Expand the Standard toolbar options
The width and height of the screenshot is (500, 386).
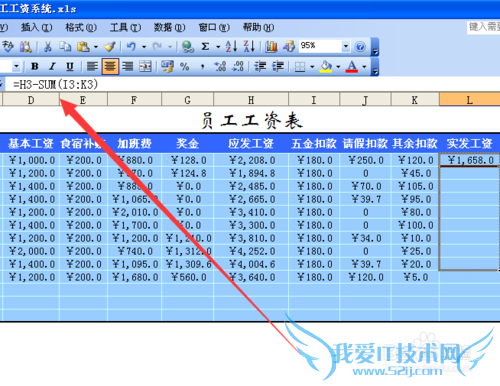click(375, 47)
